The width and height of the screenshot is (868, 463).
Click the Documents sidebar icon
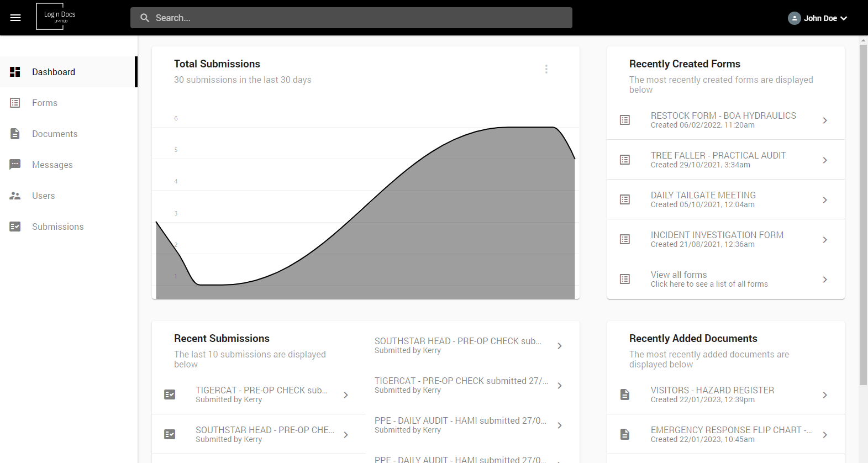click(x=15, y=134)
